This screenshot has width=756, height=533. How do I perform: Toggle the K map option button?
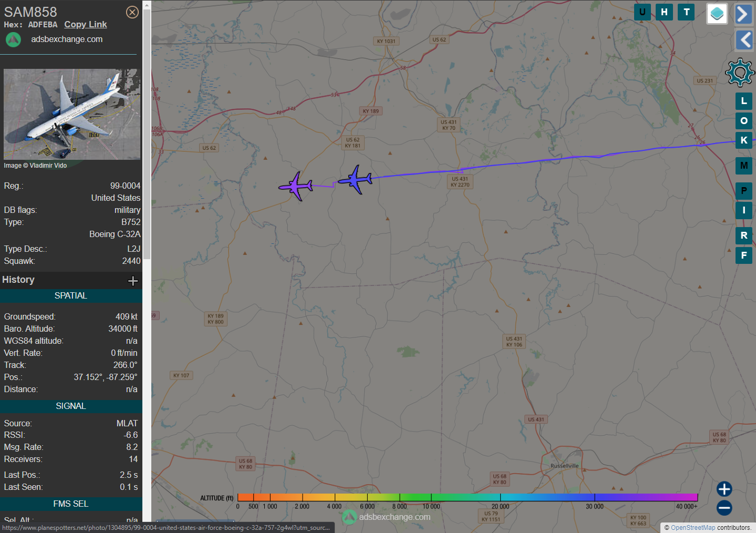[744, 140]
